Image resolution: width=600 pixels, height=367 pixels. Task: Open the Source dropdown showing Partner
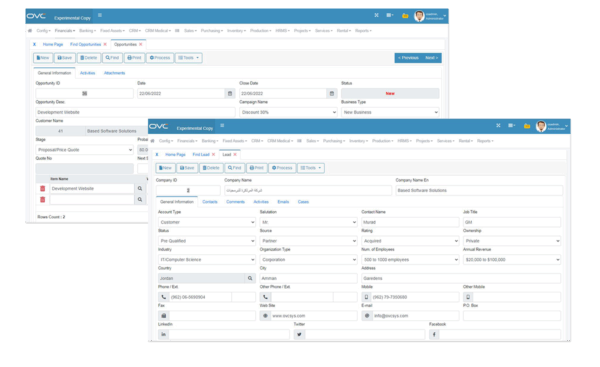[x=308, y=241]
